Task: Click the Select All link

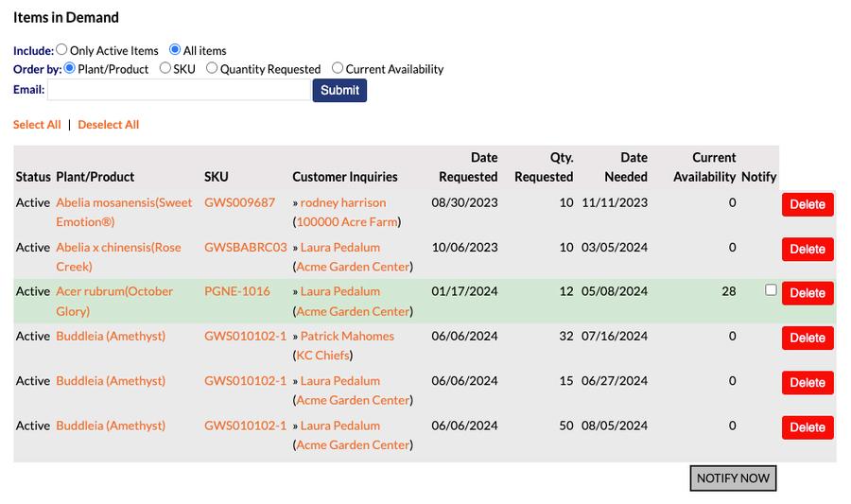Action: click(x=37, y=125)
